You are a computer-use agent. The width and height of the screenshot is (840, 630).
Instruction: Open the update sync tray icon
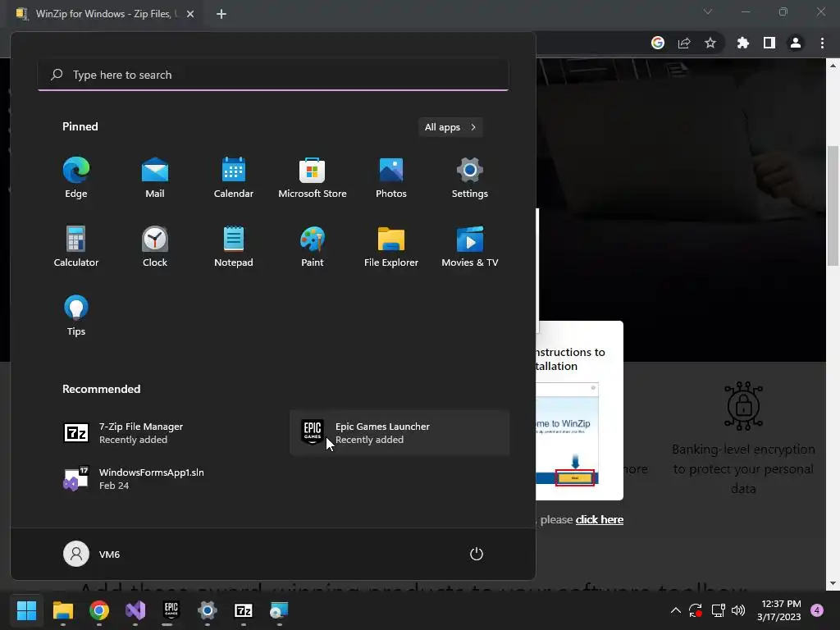coord(696,610)
